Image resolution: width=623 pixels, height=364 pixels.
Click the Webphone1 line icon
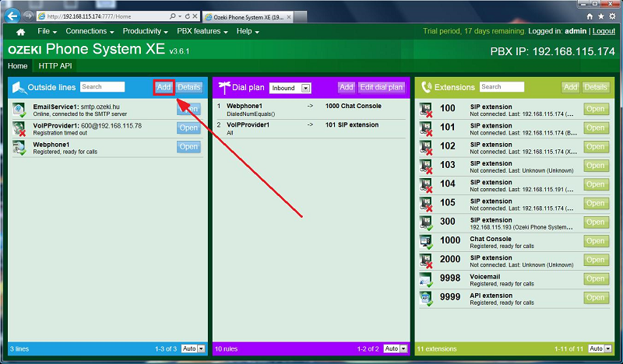[20, 147]
